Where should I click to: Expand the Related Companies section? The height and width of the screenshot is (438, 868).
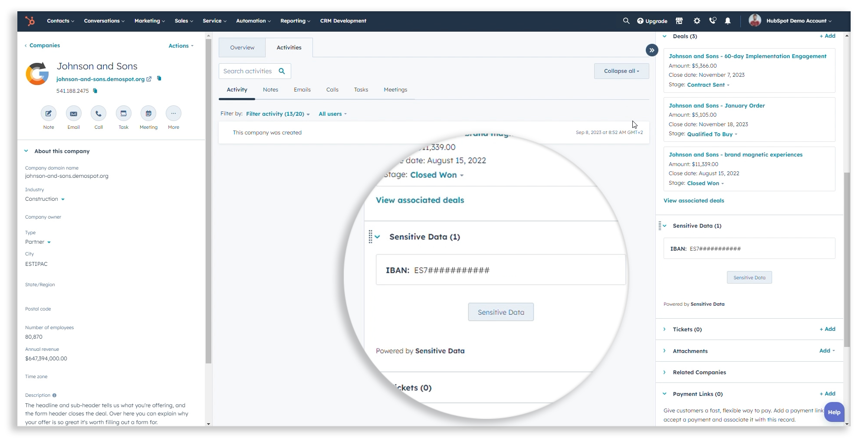664,372
